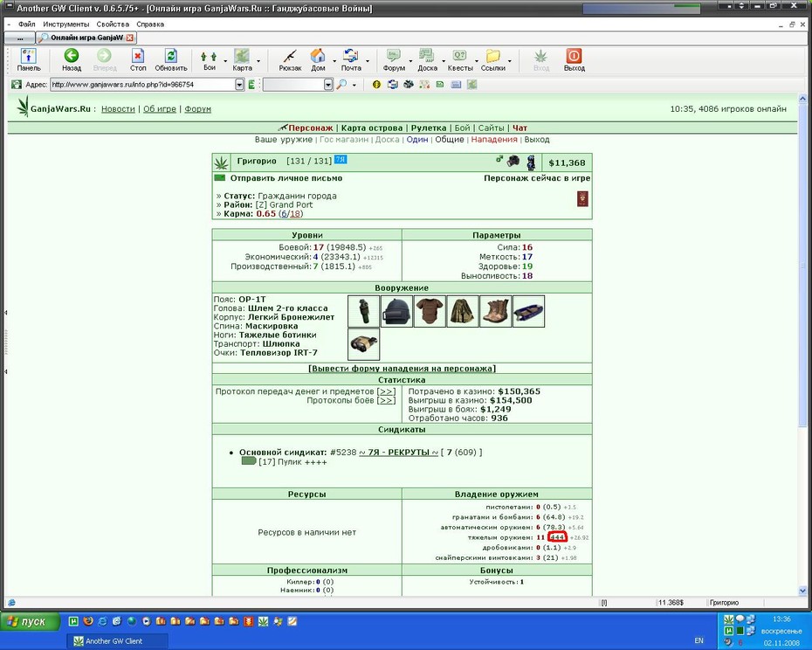This screenshot has height=650, width=812.
Task: Open the Справка menu
Action: (x=150, y=24)
